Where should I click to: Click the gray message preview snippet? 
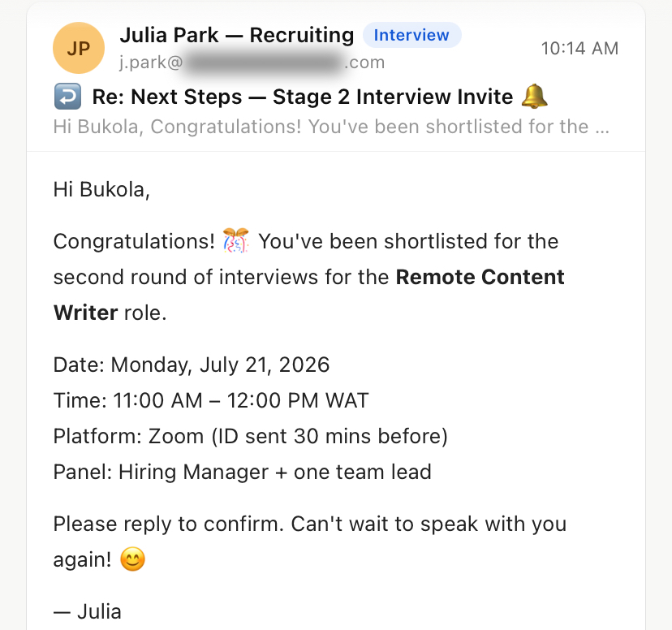click(331, 127)
